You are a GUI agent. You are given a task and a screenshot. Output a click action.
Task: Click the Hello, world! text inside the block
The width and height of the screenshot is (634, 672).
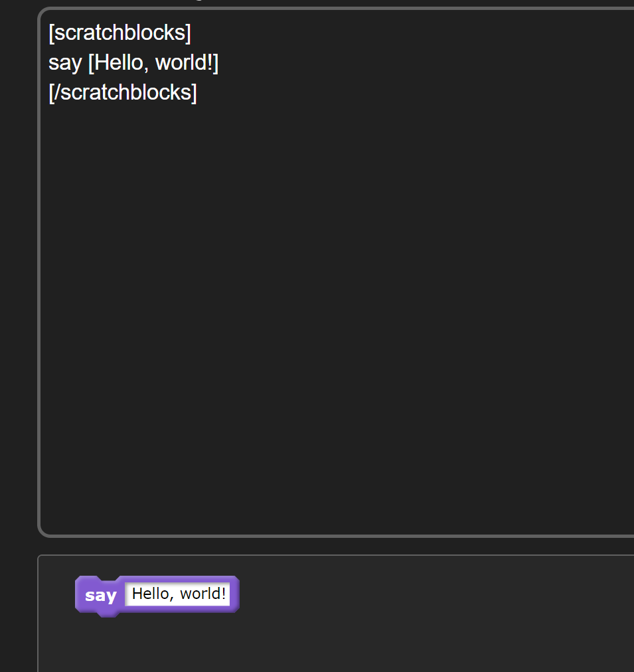[178, 593]
